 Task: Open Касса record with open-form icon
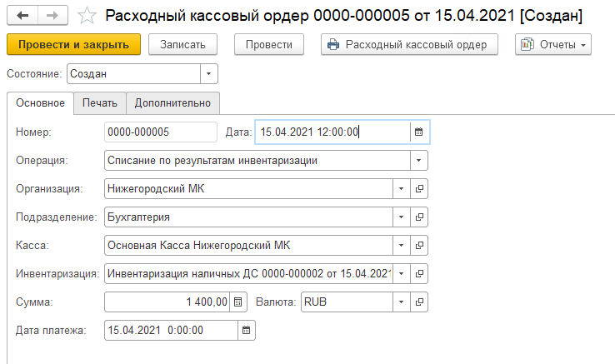click(420, 245)
